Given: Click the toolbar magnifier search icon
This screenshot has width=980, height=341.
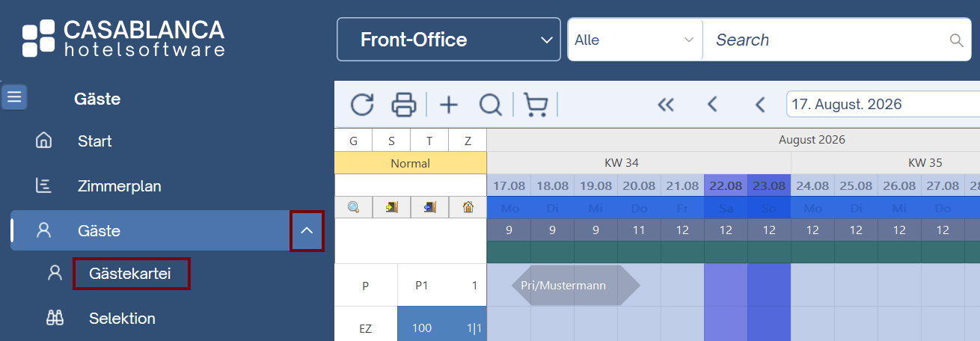Looking at the screenshot, I should coord(491,105).
